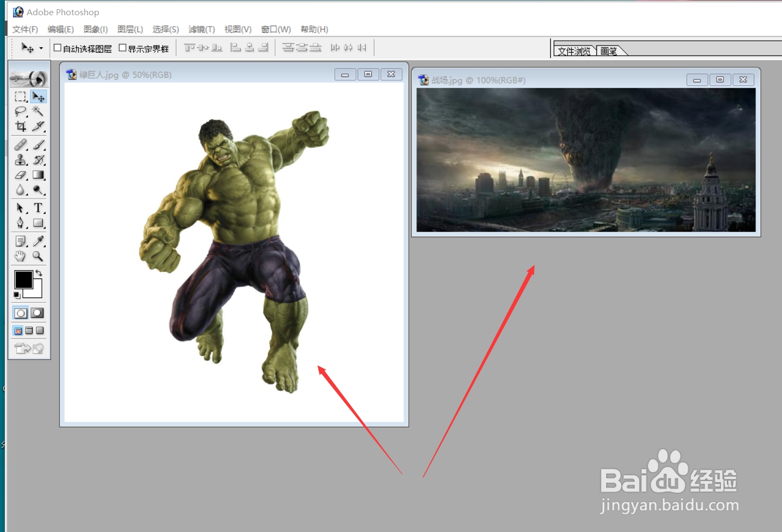Select the Crop tool
Screen dimensions: 782x532
click(x=21, y=126)
